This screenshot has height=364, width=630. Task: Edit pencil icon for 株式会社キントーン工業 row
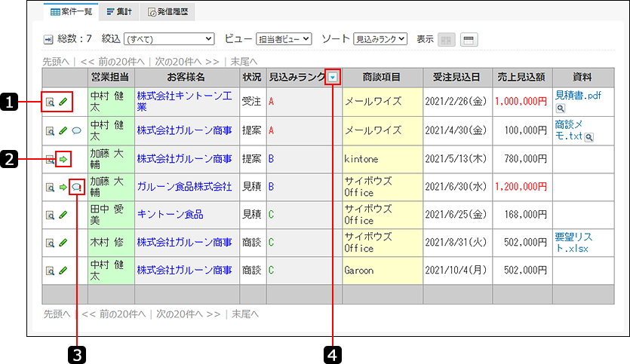[63, 102]
